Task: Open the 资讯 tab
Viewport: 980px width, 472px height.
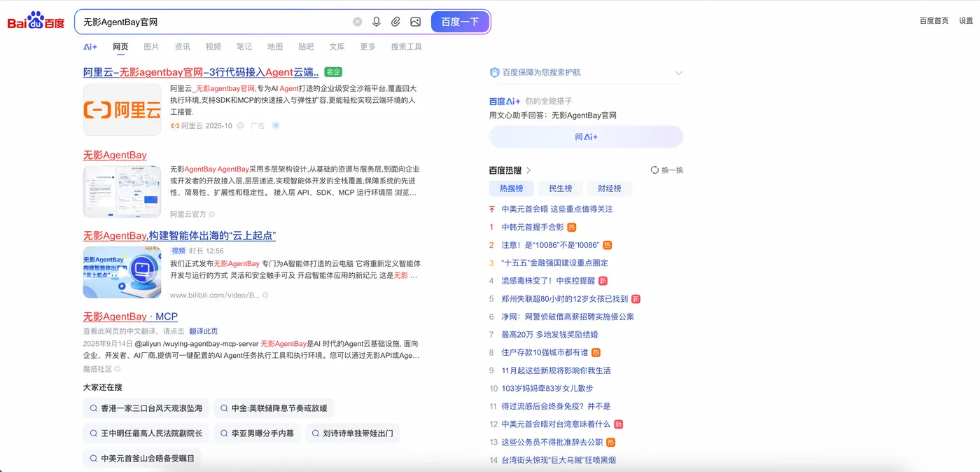Action: pos(182,47)
